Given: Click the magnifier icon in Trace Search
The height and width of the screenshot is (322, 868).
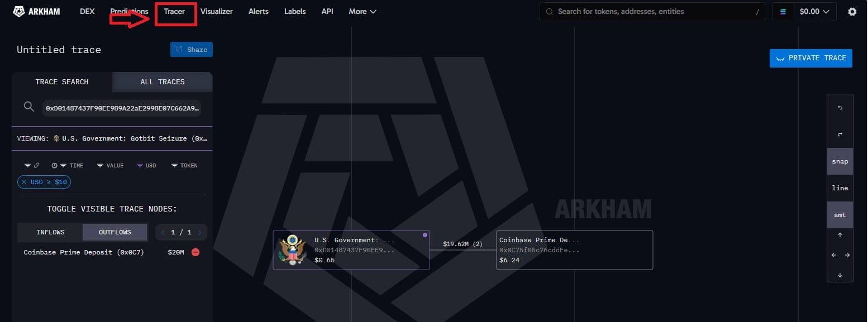Looking at the screenshot, I should [x=29, y=107].
